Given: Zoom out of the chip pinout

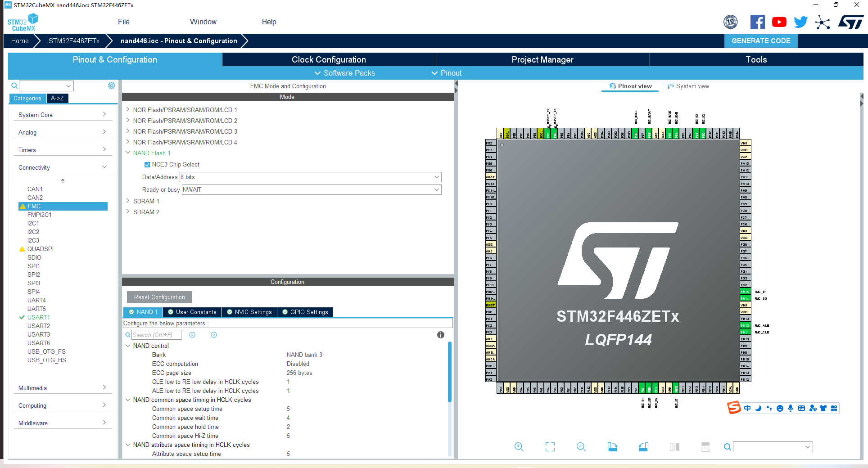Looking at the screenshot, I should pyautogui.click(x=581, y=447).
